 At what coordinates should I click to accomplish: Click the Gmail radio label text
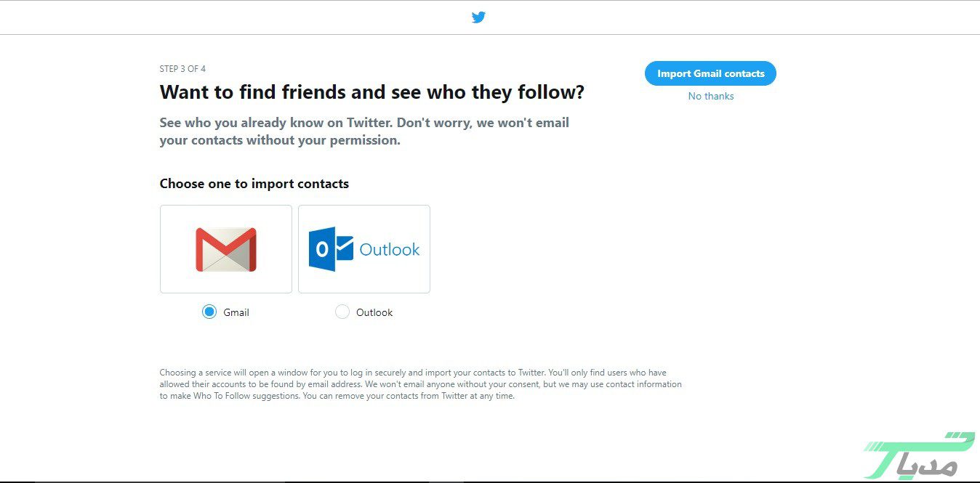tap(236, 312)
